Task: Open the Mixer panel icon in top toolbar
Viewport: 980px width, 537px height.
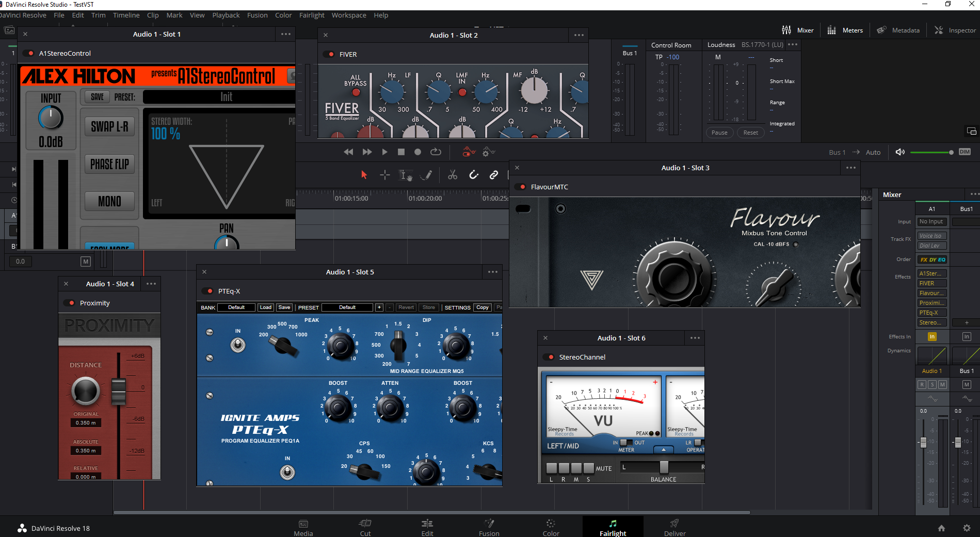Action: point(786,30)
